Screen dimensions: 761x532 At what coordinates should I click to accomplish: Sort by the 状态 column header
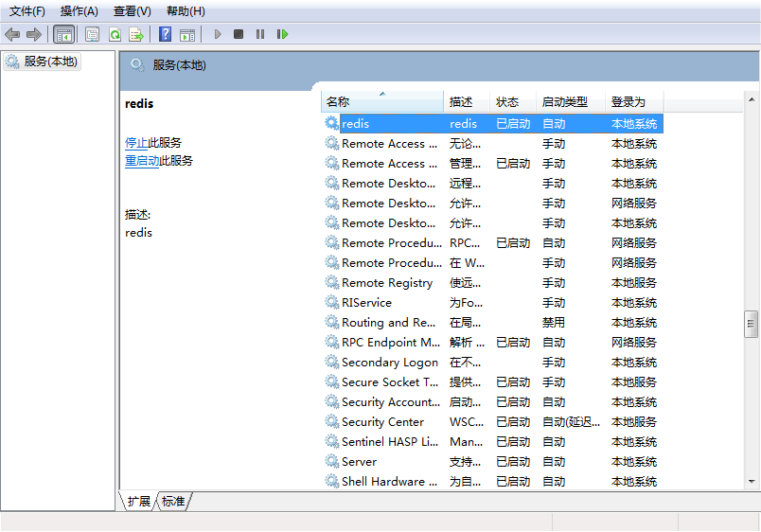513,101
